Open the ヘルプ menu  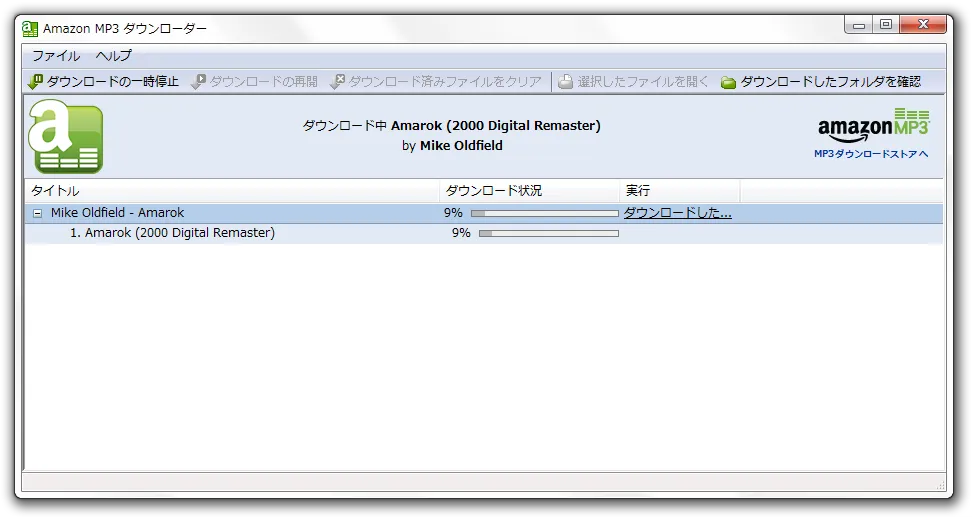[x=113, y=56]
